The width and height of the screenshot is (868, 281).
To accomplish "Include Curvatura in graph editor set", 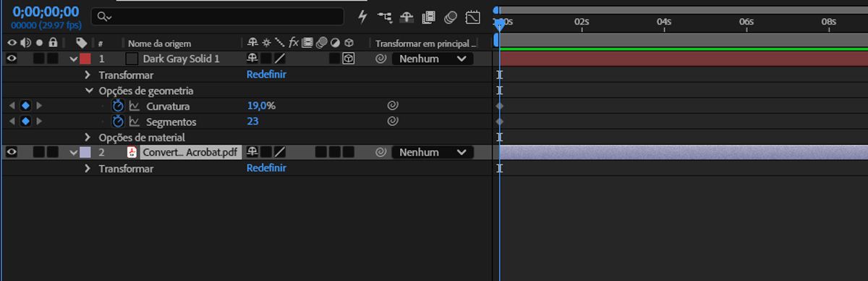I will point(134,106).
